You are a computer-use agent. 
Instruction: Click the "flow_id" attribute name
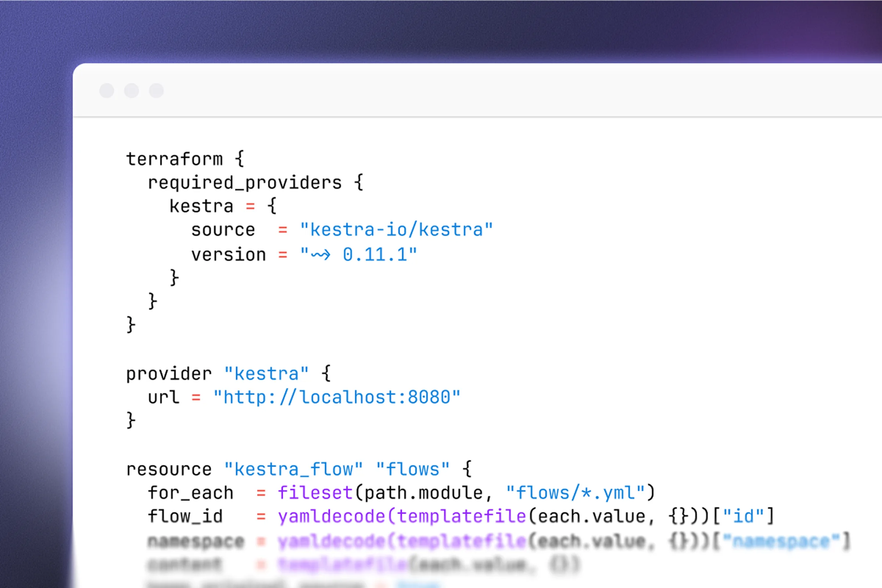click(185, 516)
